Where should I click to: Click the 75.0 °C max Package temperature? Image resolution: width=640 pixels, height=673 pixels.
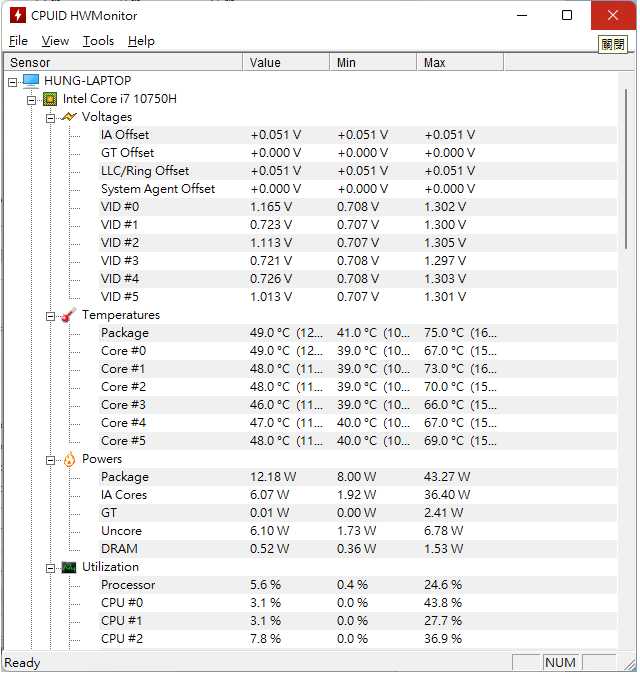coord(460,333)
